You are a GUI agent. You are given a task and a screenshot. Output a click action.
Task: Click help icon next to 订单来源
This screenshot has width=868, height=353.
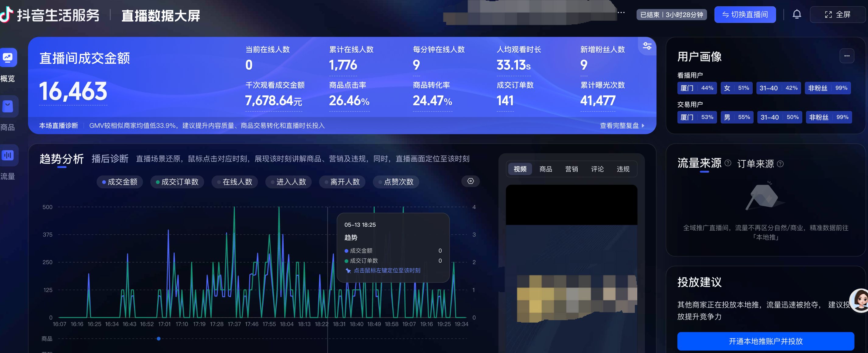point(780,164)
